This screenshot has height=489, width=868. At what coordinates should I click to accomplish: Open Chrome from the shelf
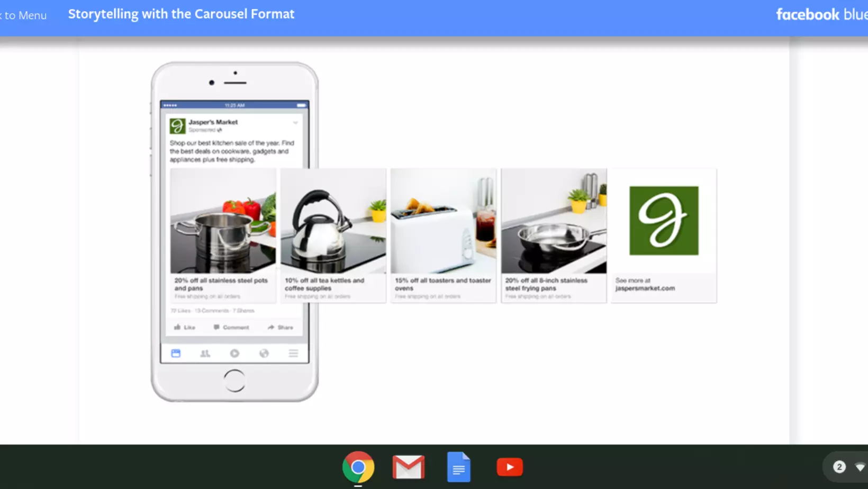[x=358, y=467]
